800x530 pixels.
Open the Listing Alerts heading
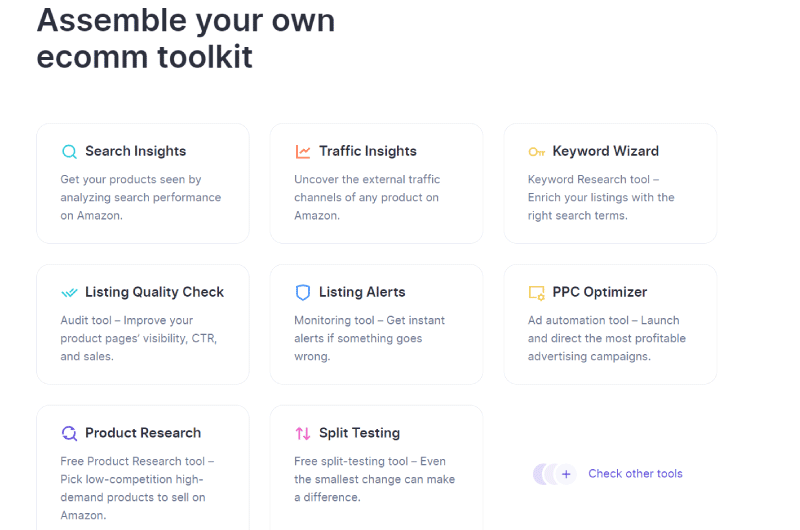click(x=362, y=292)
